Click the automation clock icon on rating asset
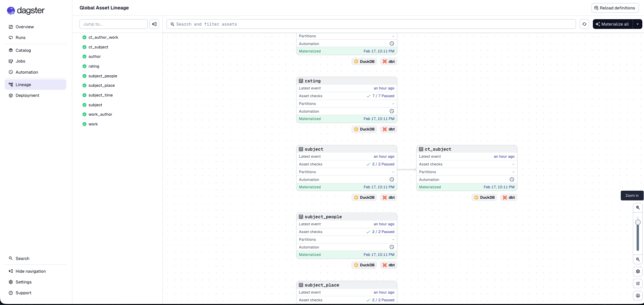This screenshot has width=644, height=305. point(392,111)
